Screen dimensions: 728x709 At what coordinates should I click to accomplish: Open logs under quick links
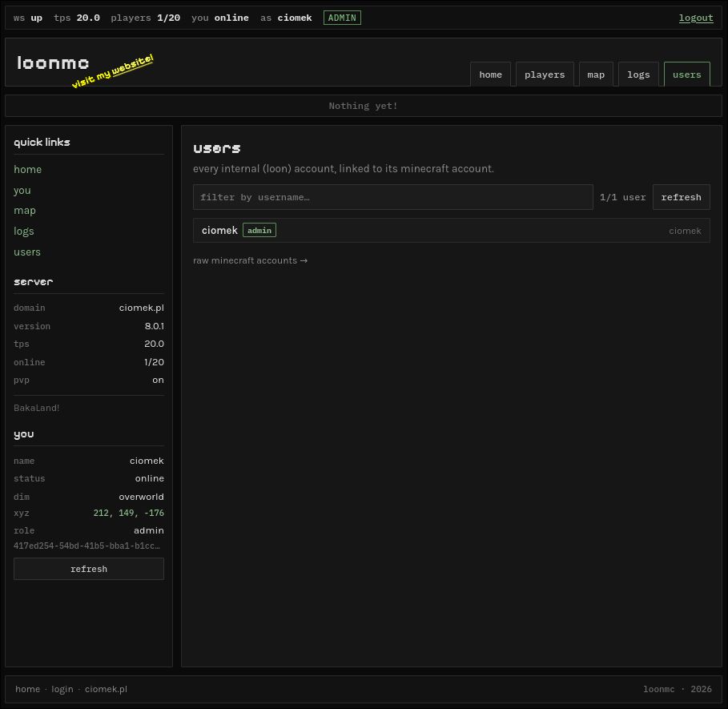pyautogui.click(x=24, y=232)
